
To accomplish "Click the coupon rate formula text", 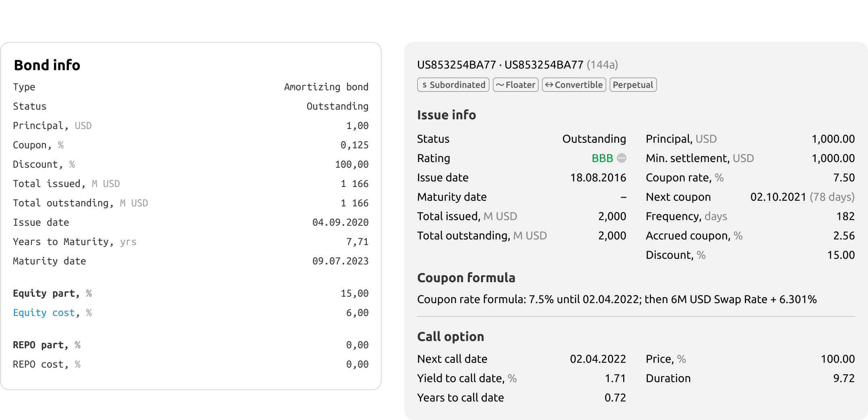I will [x=616, y=299].
